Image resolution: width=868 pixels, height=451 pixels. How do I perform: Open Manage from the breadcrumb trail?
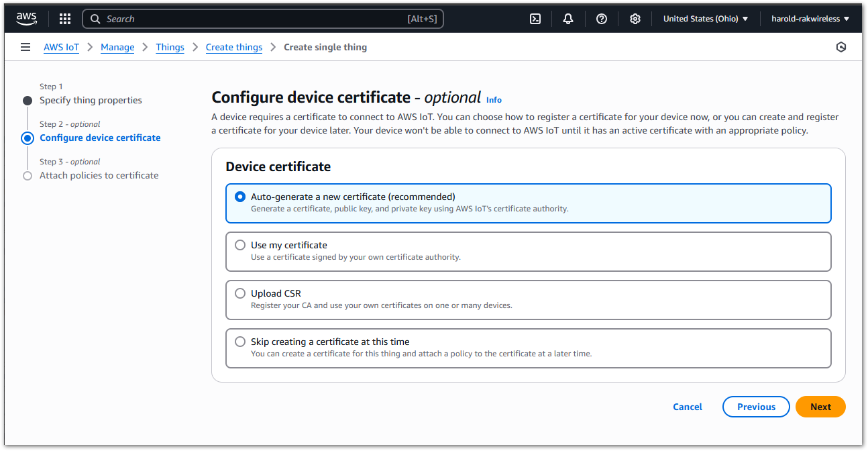click(117, 47)
